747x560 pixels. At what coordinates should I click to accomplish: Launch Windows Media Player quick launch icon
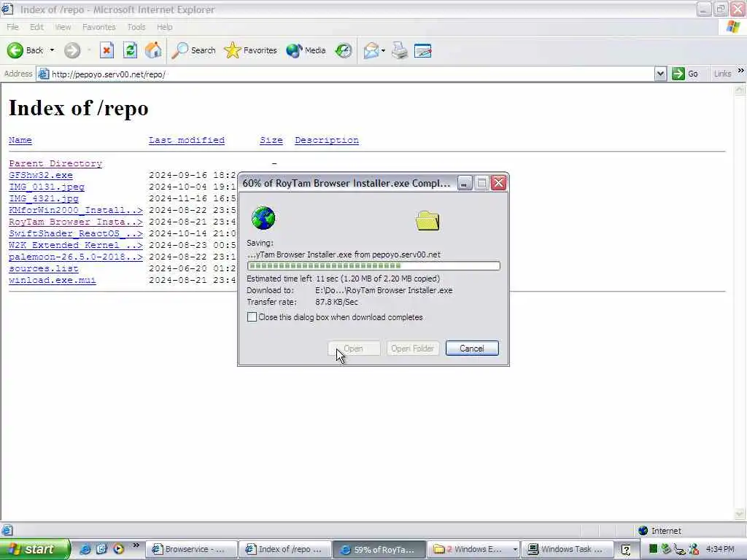point(118,549)
